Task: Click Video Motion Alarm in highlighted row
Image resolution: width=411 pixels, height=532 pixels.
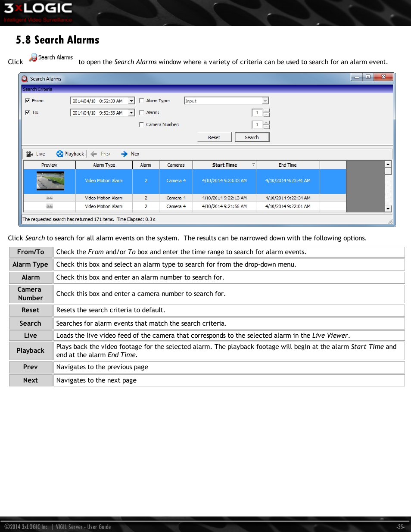Action: (x=104, y=181)
